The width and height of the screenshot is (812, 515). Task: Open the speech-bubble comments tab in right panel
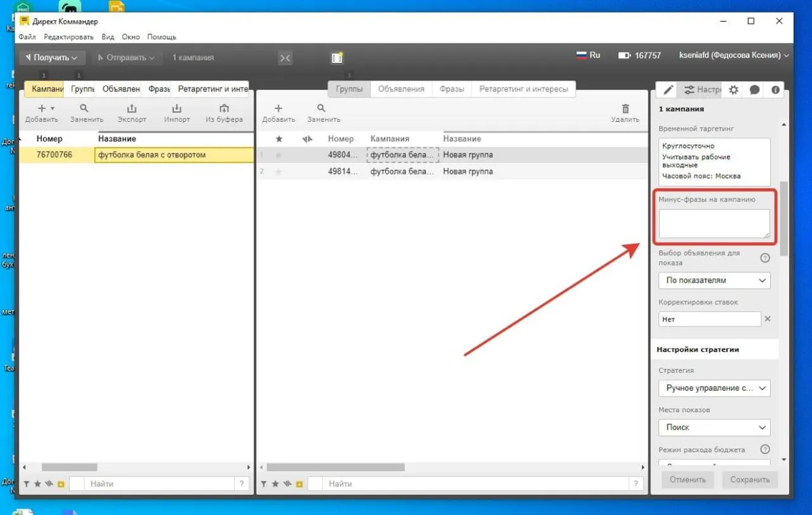coord(754,90)
